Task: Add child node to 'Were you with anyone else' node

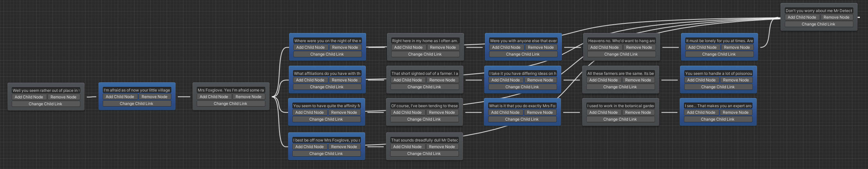Action: (506, 48)
